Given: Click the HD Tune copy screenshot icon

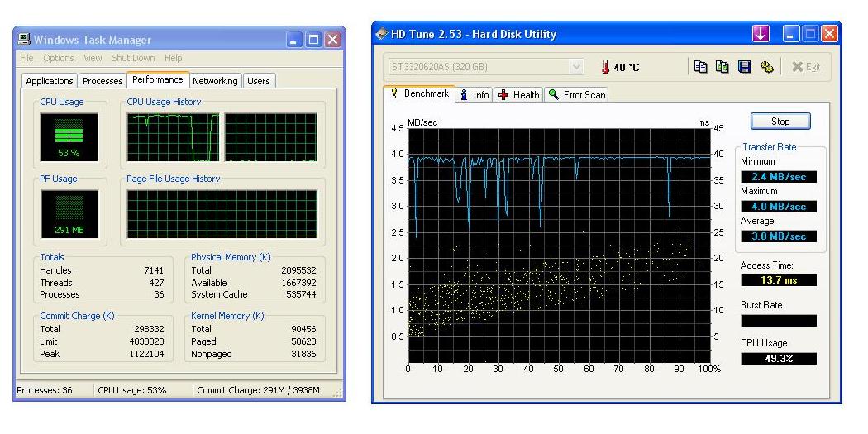Looking at the screenshot, I should point(723,66).
